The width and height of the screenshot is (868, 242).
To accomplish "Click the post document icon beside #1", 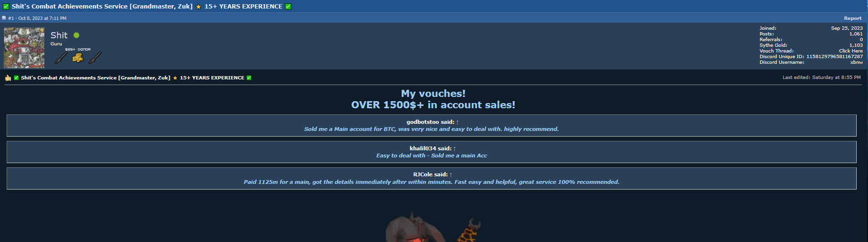I will 4,18.
